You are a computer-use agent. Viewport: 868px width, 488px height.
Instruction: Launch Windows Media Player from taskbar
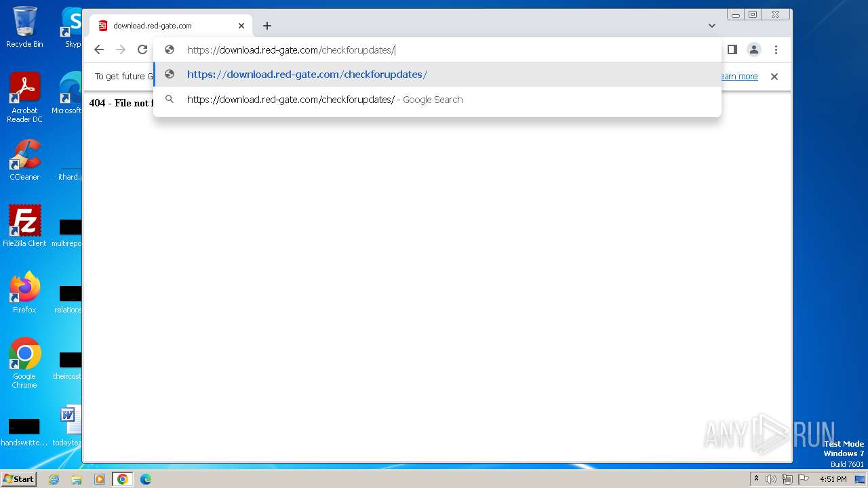pos(100,479)
